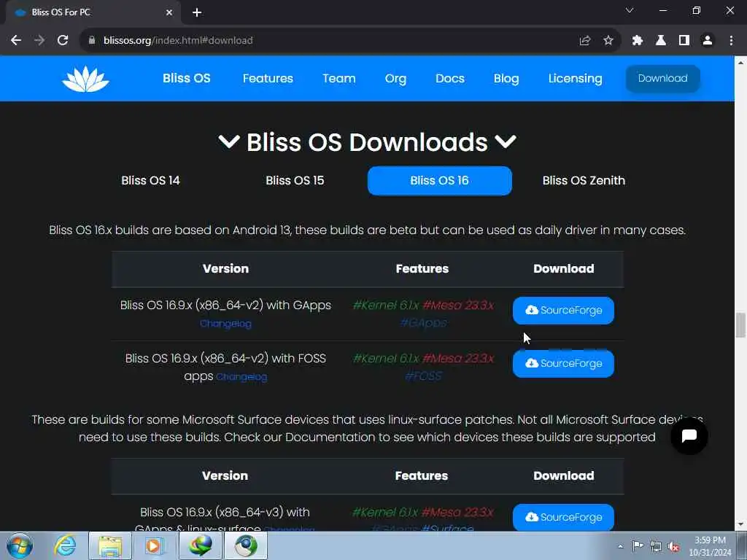Open Docs in navigation bar
Viewport: 747px width, 560px height.
click(449, 78)
